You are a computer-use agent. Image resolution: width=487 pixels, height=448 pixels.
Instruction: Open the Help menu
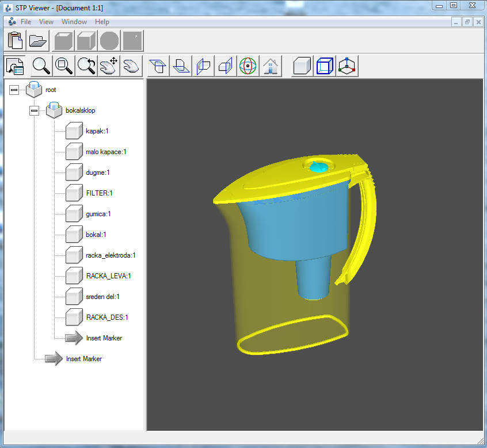[102, 22]
